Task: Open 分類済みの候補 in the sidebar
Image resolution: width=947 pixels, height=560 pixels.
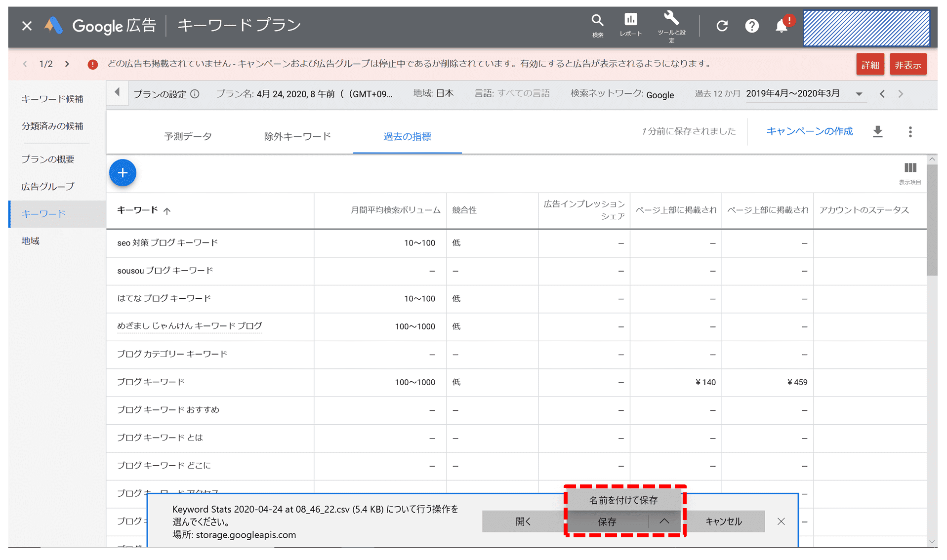Action: pos(52,126)
